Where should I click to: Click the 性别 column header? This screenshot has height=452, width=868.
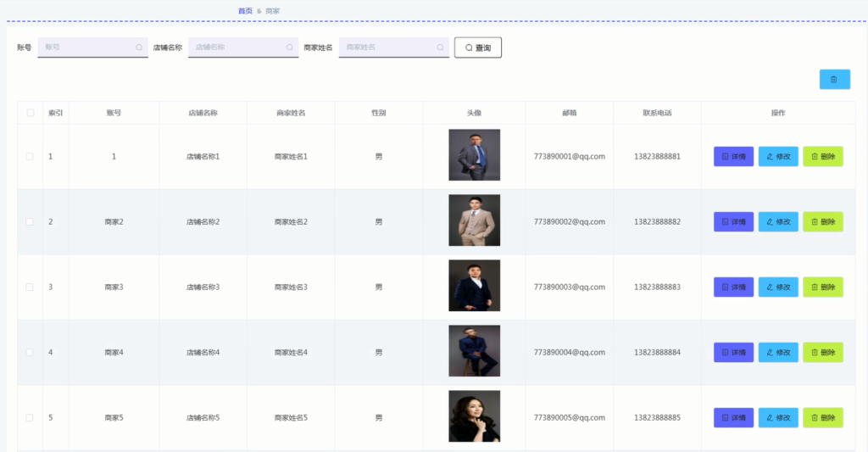pyautogui.click(x=379, y=113)
